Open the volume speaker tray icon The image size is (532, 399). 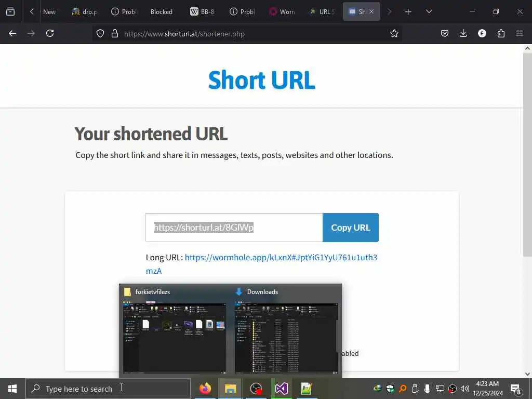tap(465, 389)
